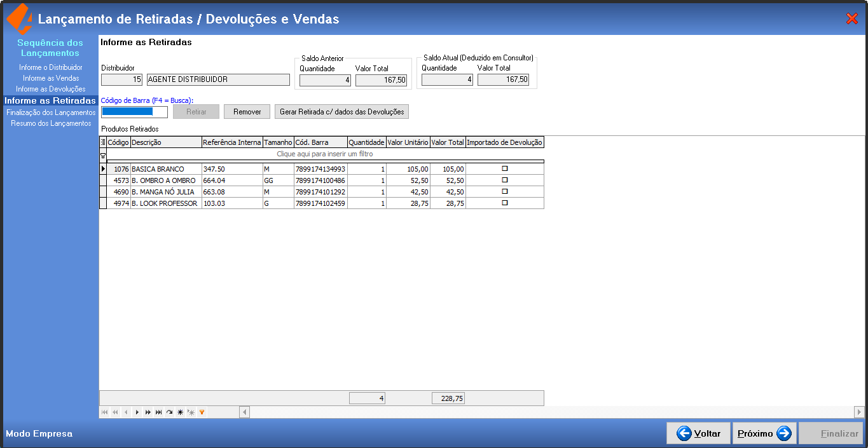
Task: Click barcode cell 7899174100486
Action: pos(320,180)
